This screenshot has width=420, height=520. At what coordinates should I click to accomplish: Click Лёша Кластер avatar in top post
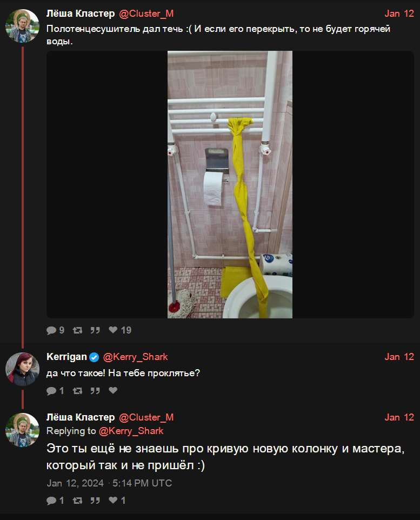23,26
